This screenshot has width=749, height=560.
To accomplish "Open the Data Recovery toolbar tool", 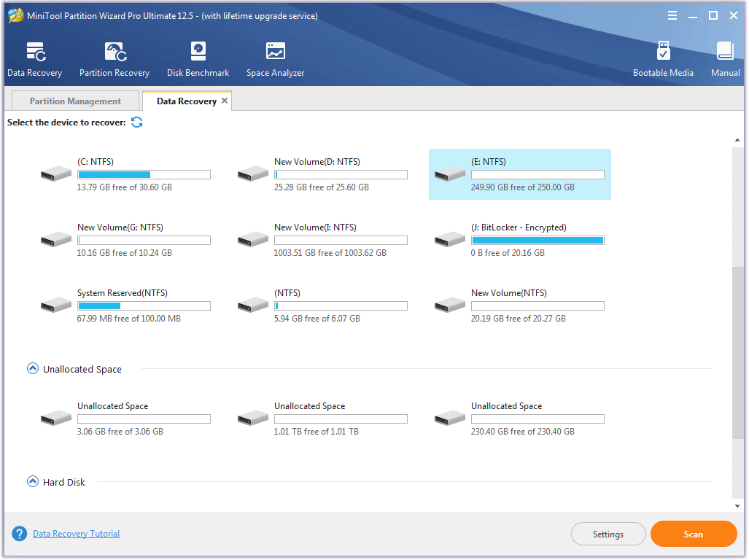I will [x=35, y=59].
